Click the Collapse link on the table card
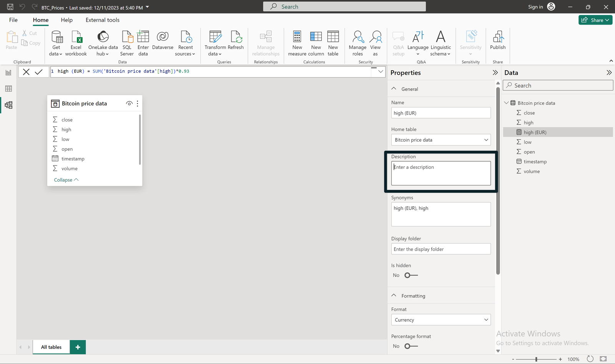 pyautogui.click(x=65, y=180)
